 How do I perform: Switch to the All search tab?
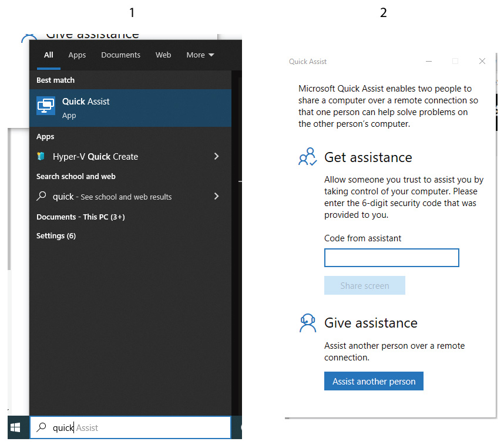point(49,55)
